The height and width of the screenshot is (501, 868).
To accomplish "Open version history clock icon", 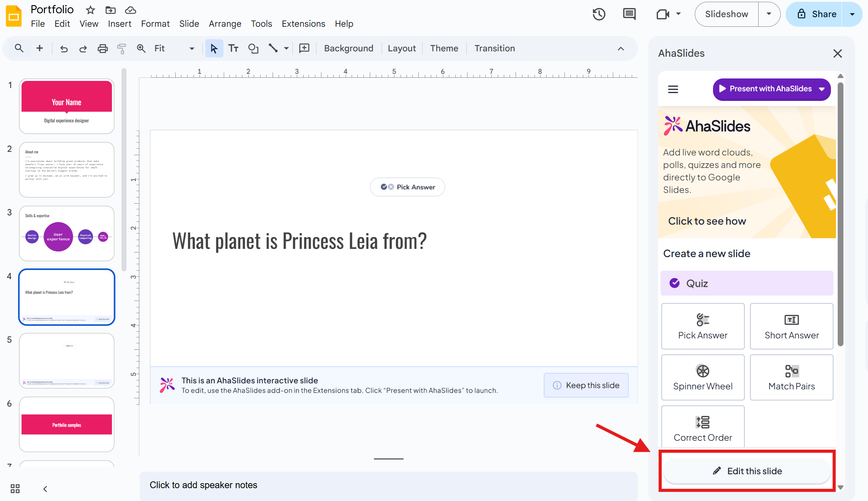I will [599, 14].
